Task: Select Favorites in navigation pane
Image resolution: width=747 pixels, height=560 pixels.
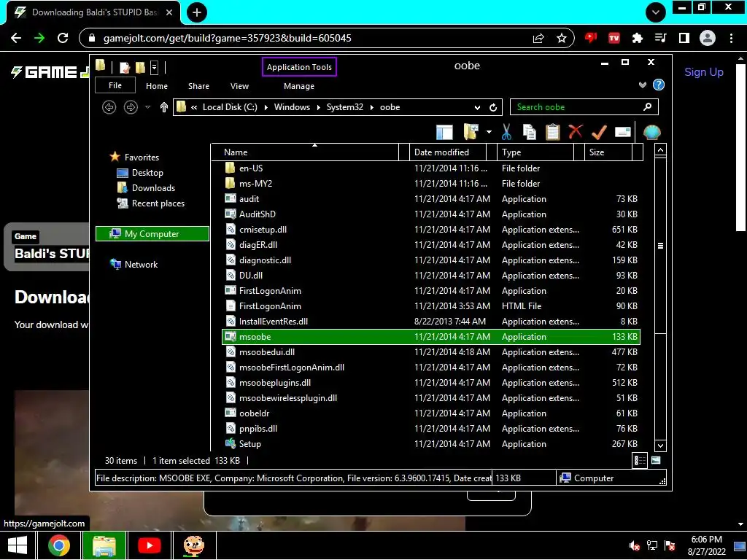Action: pyautogui.click(x=142, y=157)
